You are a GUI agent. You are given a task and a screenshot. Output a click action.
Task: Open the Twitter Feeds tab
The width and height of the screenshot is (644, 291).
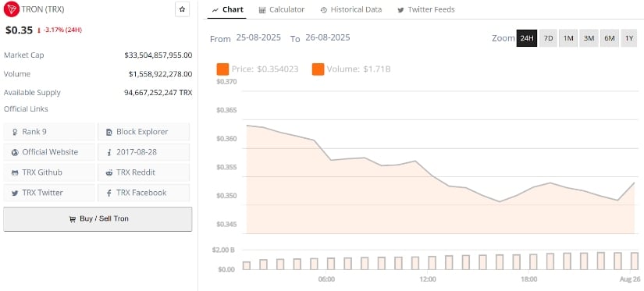tap(426, 9)
